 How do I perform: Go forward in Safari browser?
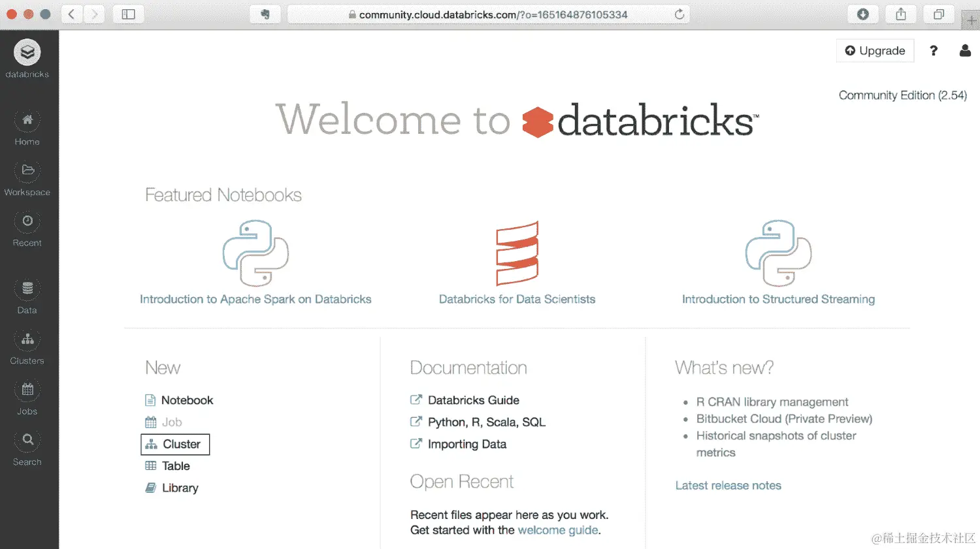click(94, 14)
